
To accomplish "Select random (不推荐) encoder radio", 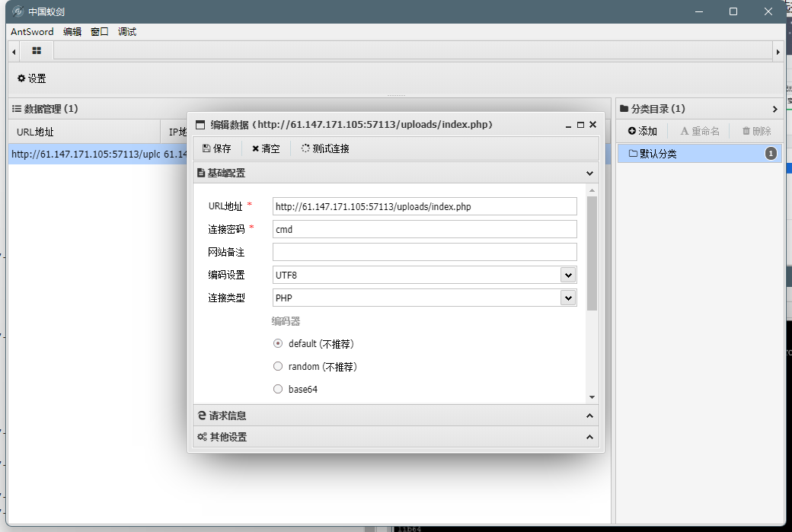I will click(x=278, y=366).
